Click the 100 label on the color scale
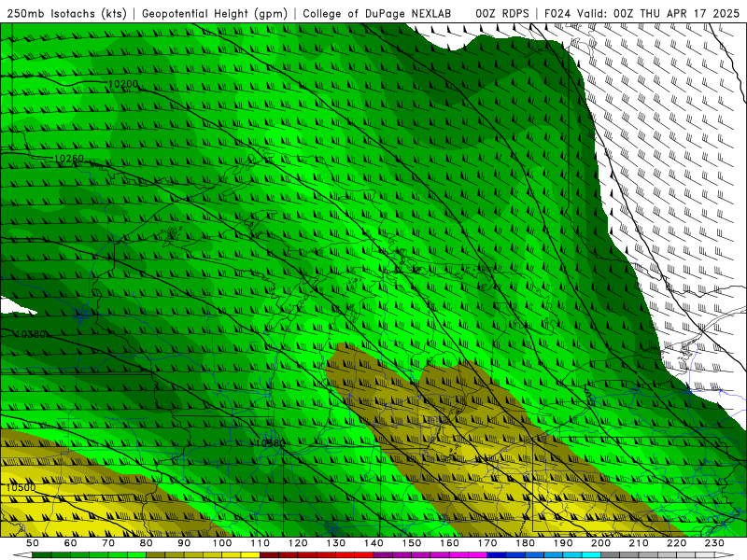Viewport: 747px width, 560px height. pyautogui.click(x=222, y=543)
